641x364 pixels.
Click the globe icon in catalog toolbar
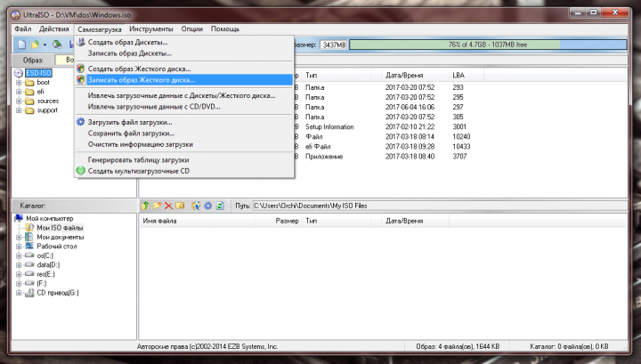(196, 206)
